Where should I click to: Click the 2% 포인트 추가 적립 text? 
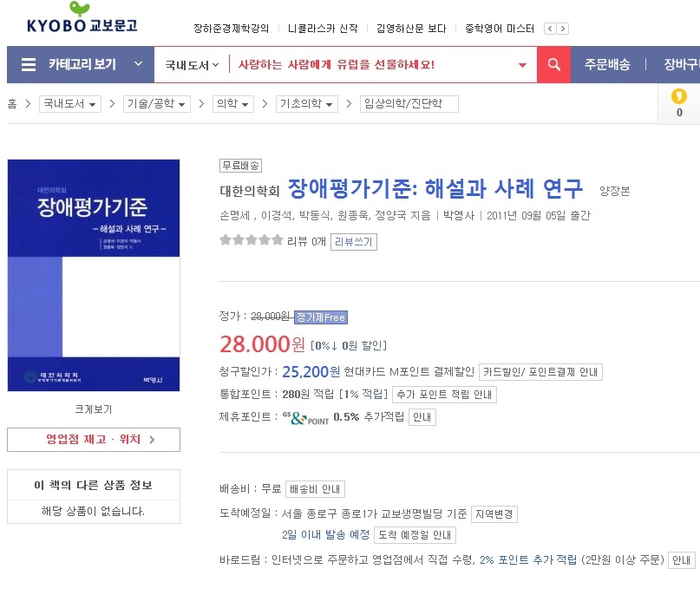(x=528, y=559)
